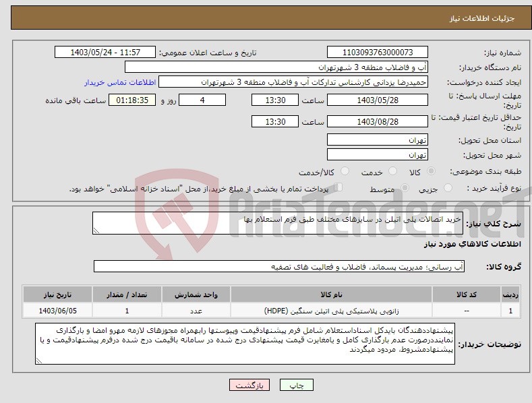The width and height of the screenshot is (532, 403).
Task: Click the طبقه بندی موضوعی label
Action: click(x=485, y=172)
